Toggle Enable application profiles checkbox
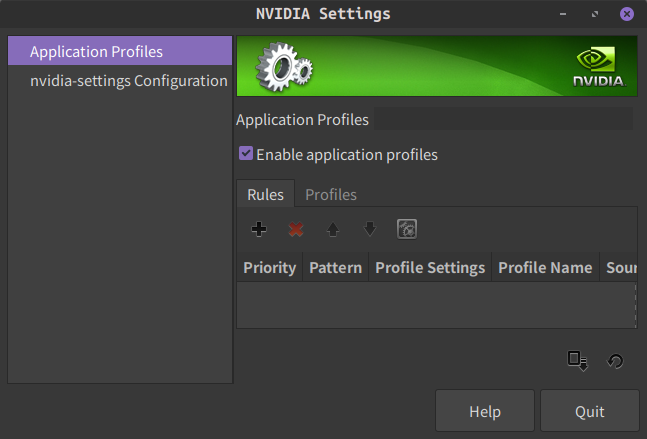This screenshot has width=647, height=439. (x=246, y=153)
